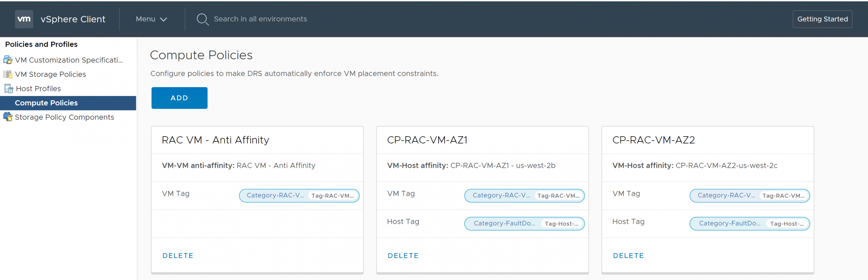Screen dimensions: 868x280
Task: Open the CP-RAC-VM-AZ1 policy card title
Action: [427, 140]
